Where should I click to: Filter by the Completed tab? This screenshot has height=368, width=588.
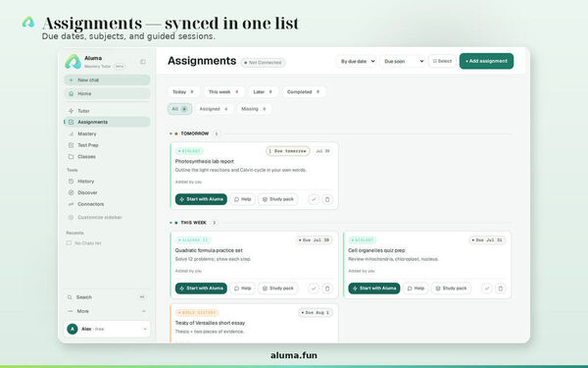coord(304,92)
